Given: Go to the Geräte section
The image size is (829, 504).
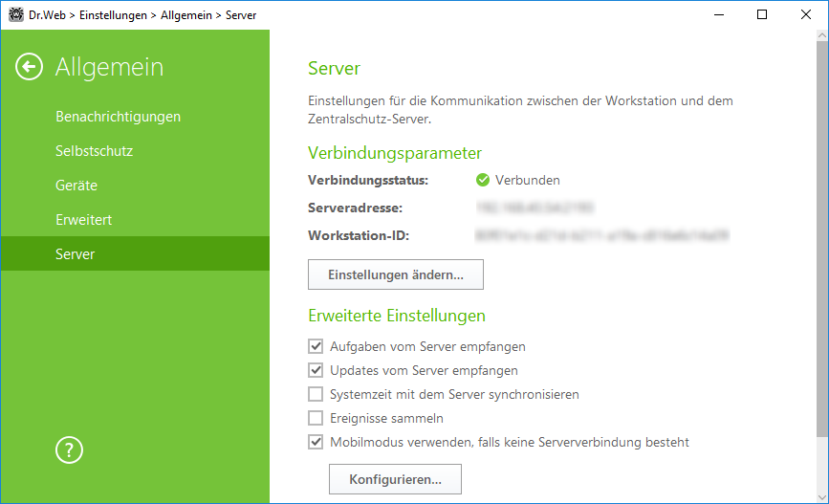Looking at the screenshot, I should pos(76,186).
